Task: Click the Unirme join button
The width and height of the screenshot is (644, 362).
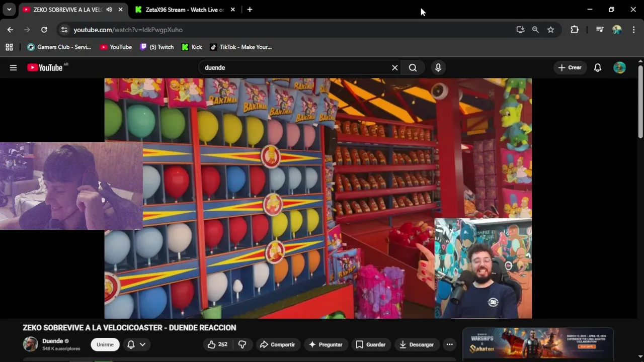Action: click(x=105, y=344)
